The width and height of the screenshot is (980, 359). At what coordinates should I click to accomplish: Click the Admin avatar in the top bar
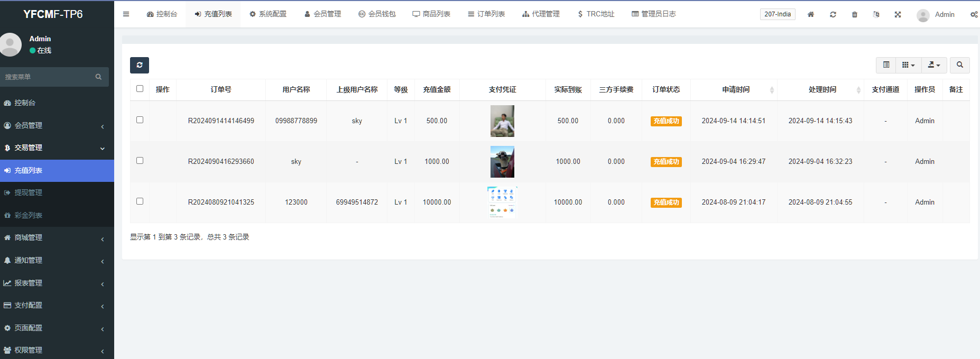[923, 15]
